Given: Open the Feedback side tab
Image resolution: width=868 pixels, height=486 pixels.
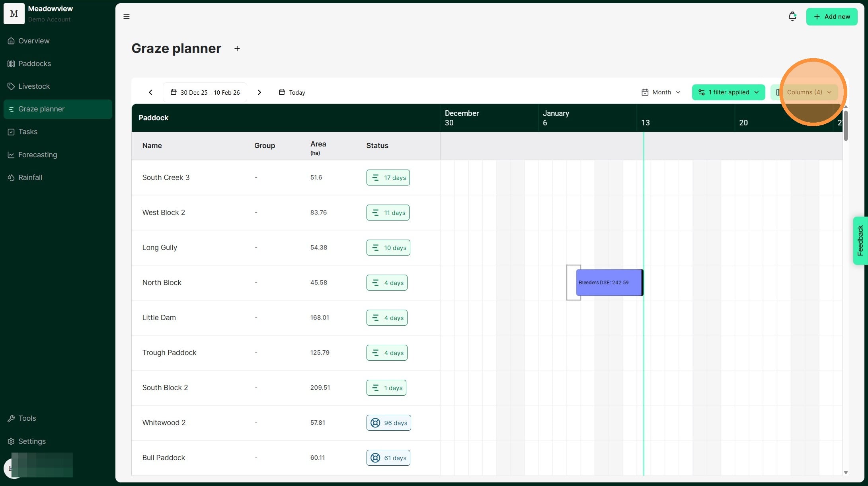Looking at the screenshot, I should coord(860,240).
